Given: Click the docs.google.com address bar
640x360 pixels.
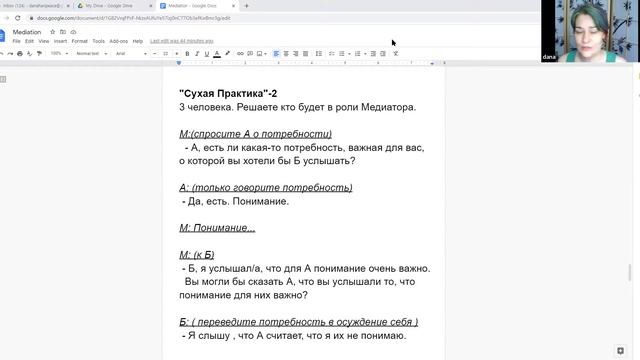Looking at the screenshot, I should tap(282, 18).
